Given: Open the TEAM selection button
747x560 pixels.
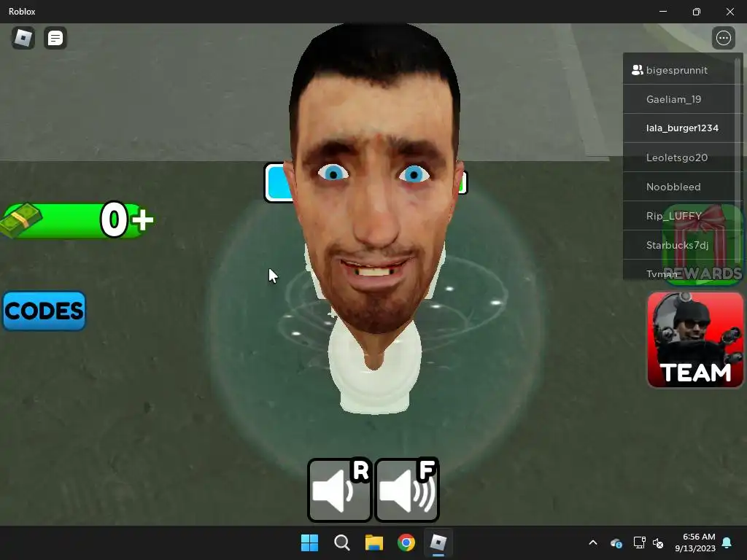Looking at the screenshot, I should [x=695, y=340].
